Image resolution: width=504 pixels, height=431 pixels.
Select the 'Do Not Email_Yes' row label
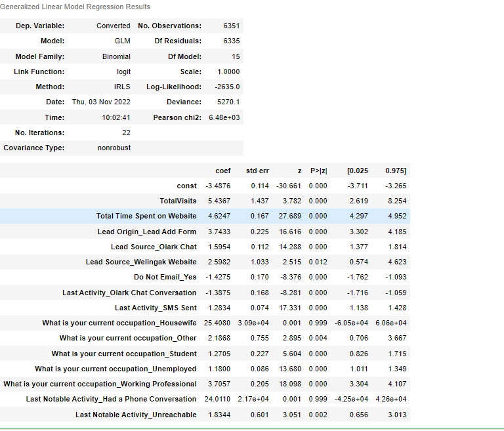tap(165, 277)
